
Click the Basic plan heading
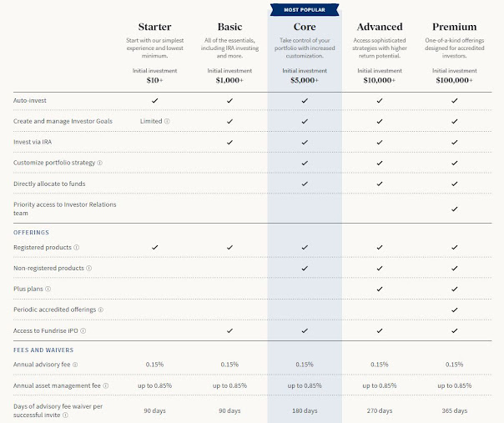coord(229,27)
